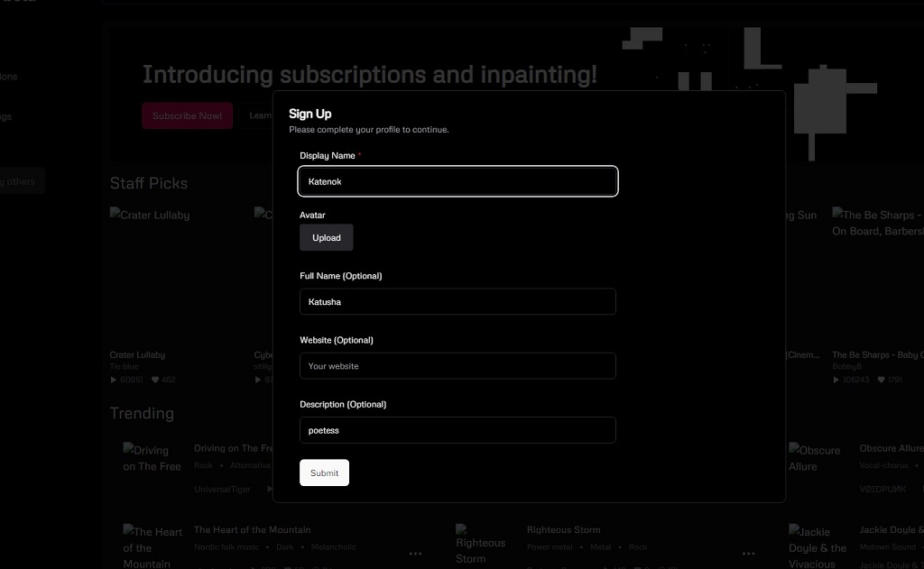Image resolution: width=924 pixels, height=569 pixels.
Task: Select the Power metal genre tag
Action: pos(550,546)
